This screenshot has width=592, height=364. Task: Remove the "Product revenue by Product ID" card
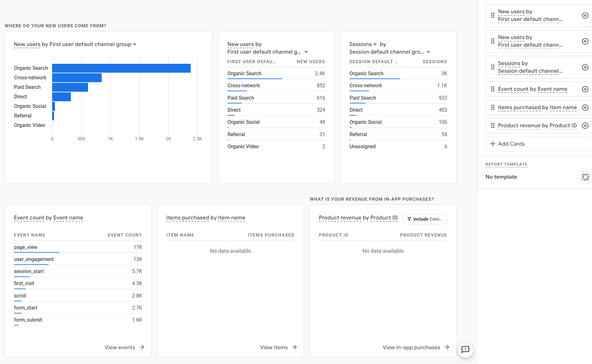585,126
